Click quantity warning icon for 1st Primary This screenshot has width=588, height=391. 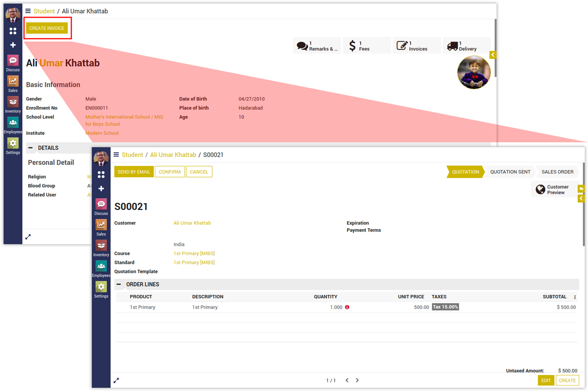347,307
